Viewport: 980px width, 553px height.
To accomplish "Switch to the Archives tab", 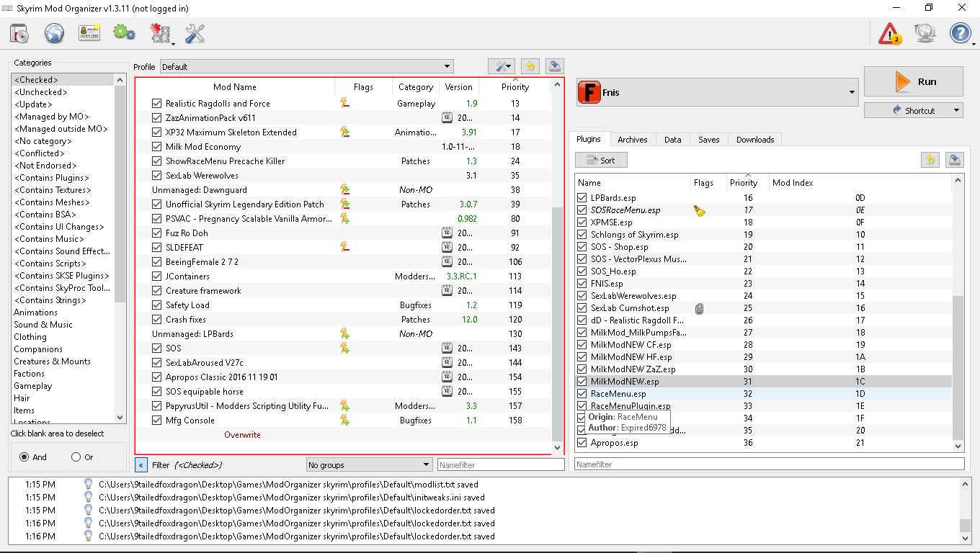I will [x=632, y=140].
